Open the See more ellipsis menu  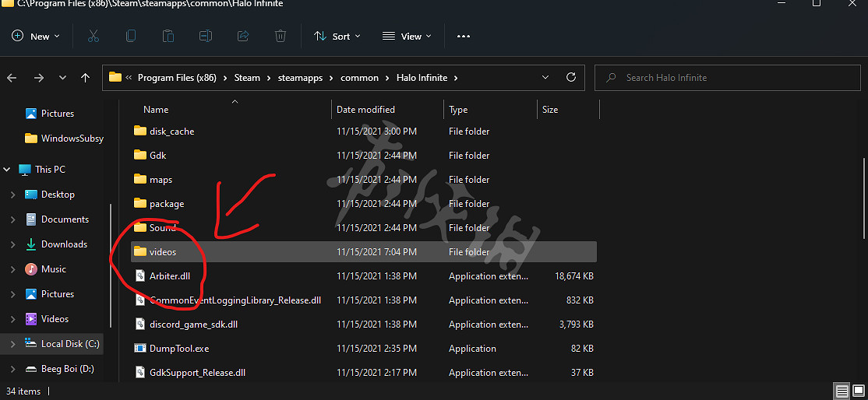464,36
